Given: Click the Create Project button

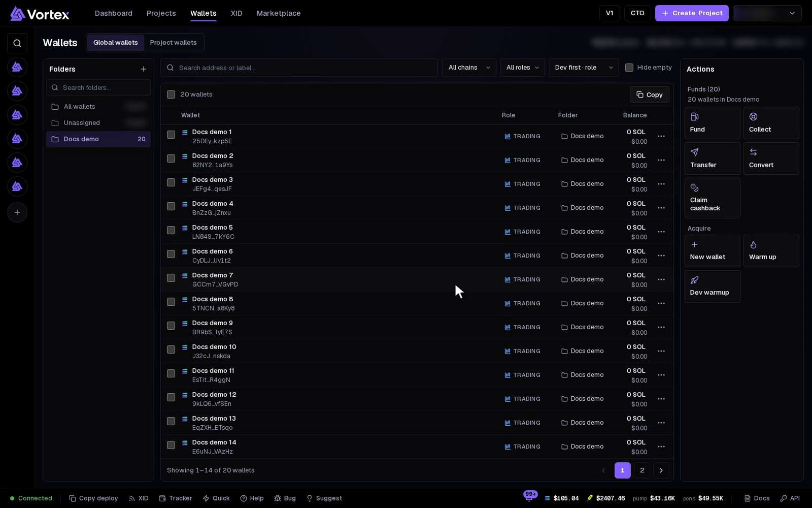Looking at the screenshot, I should click(x=692, y=13).
